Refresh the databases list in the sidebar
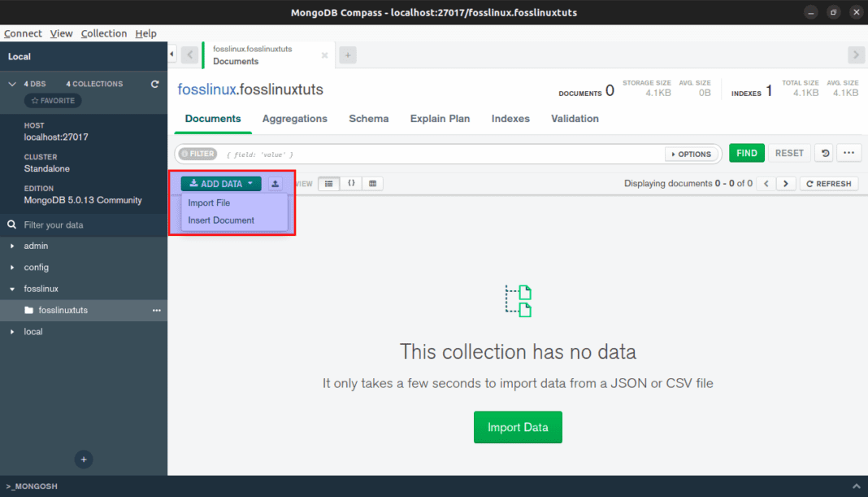This screenshot has height=497, width=868. [154, 83]
